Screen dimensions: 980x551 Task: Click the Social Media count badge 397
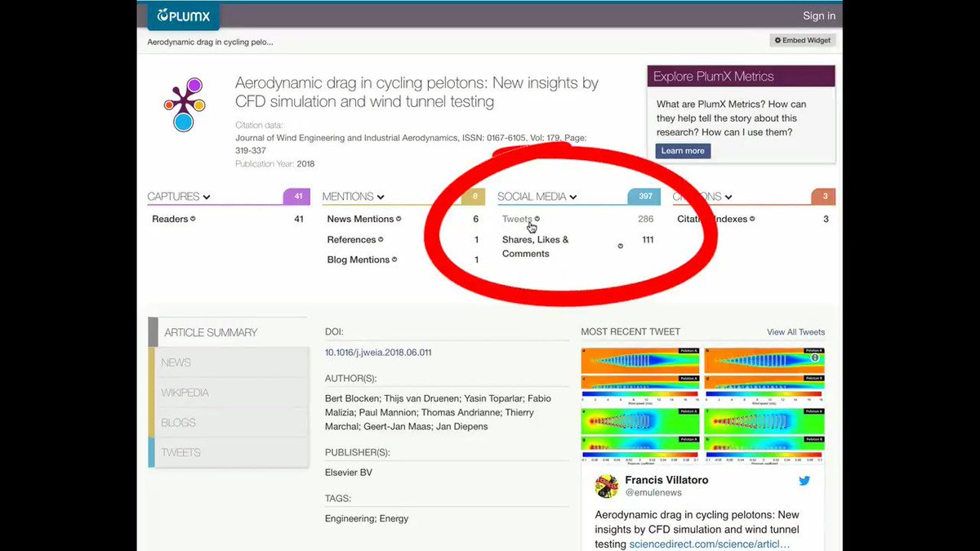pos(644,196)
